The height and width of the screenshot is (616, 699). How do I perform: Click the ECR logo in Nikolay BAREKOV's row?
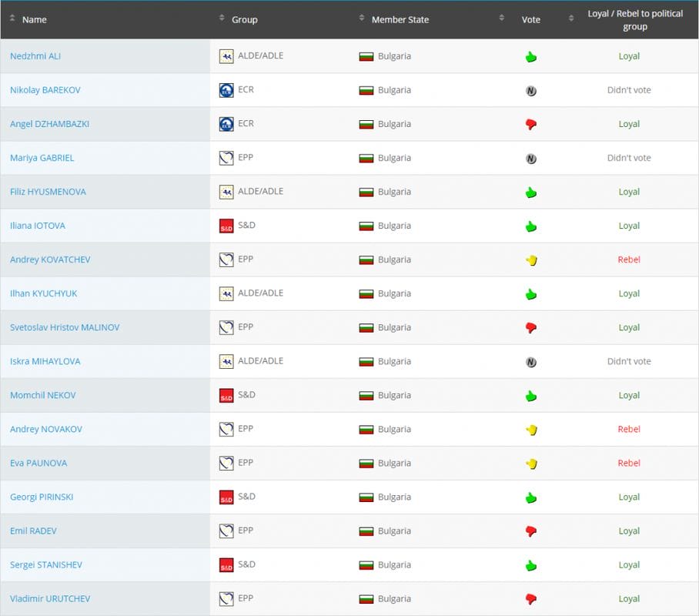point(226,90)
